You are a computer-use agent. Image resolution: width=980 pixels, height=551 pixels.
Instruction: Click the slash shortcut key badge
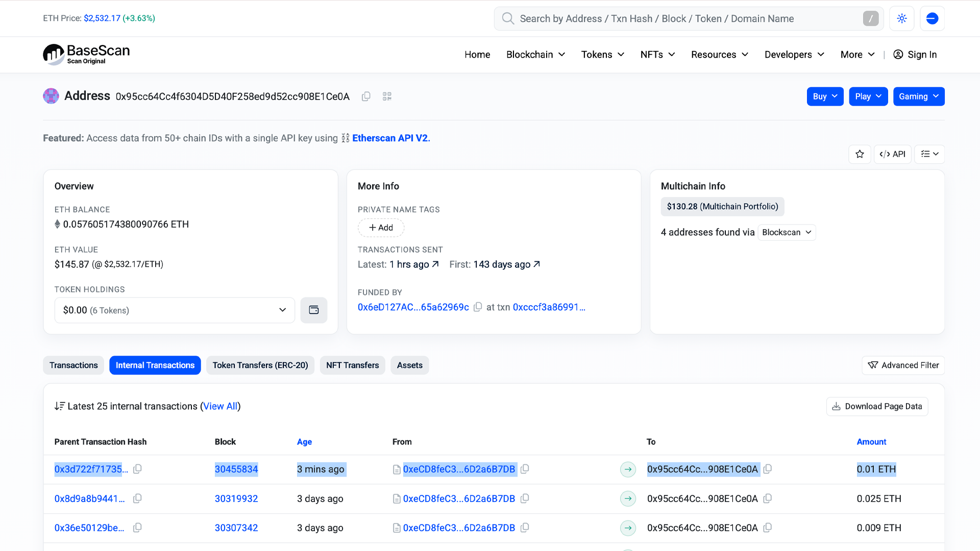coord(871,18)
